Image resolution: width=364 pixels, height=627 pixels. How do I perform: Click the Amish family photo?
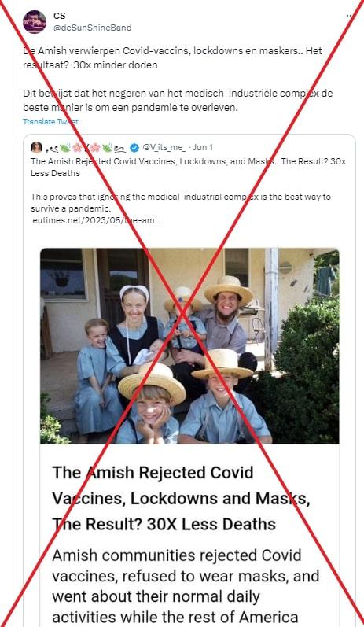coord(189,346)
